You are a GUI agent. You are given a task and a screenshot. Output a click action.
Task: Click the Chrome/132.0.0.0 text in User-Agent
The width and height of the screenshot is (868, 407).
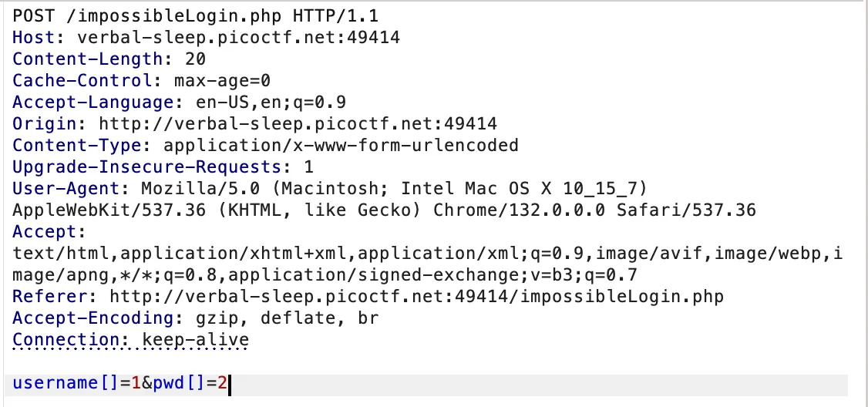point(519,210)
